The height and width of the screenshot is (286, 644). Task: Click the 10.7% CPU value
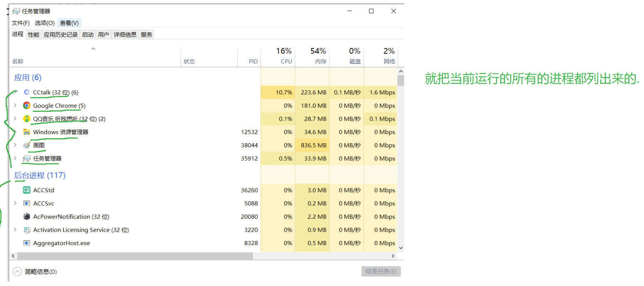284,92
